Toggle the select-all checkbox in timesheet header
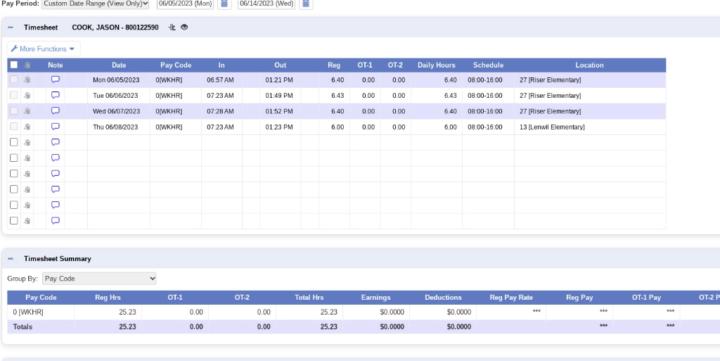Viewport: 720px width, 361px height. pos(14,65)
